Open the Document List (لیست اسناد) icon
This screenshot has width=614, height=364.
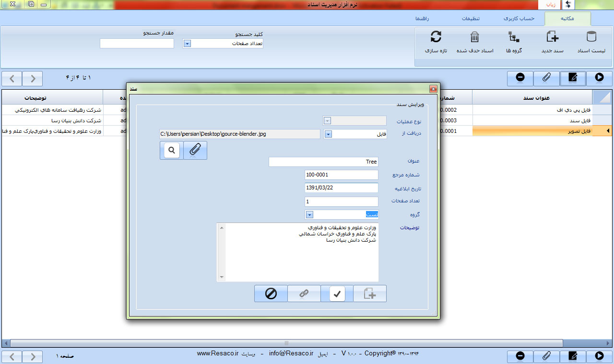tap(591, 38)
